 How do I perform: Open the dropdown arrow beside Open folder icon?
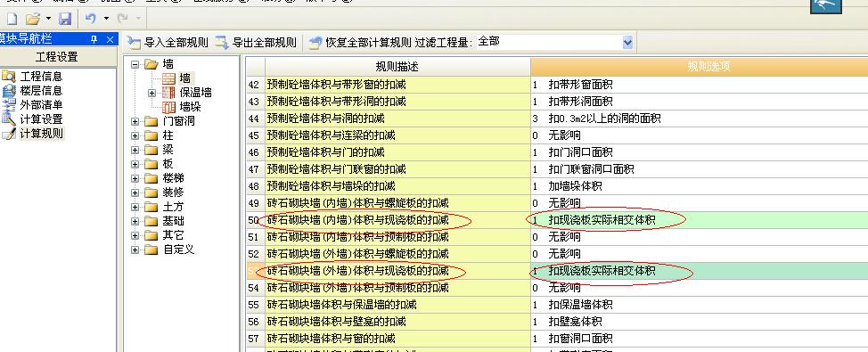[x=48, y=20]
